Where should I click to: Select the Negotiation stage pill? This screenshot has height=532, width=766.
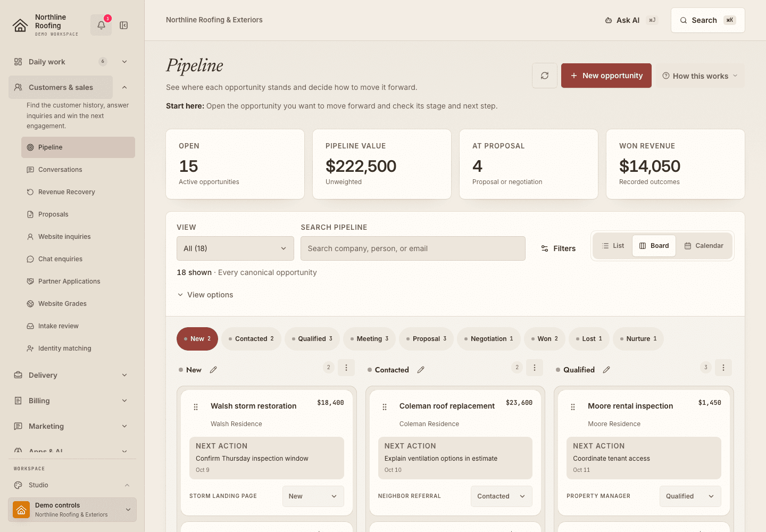(x=488, y=339)
